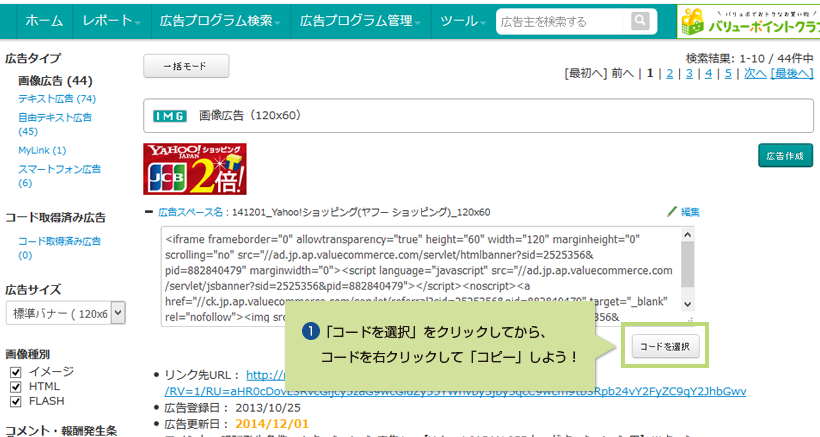Click the 一括モード button

click(186, 66)
